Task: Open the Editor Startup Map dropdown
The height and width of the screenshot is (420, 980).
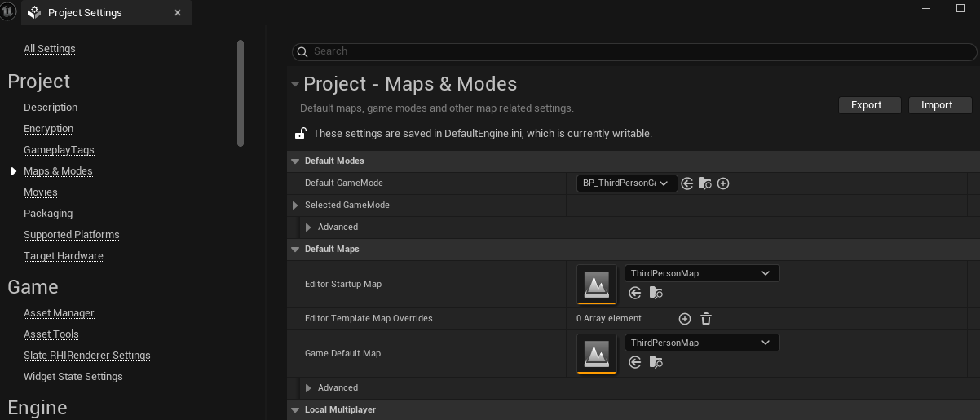Action: click(701, 274)
